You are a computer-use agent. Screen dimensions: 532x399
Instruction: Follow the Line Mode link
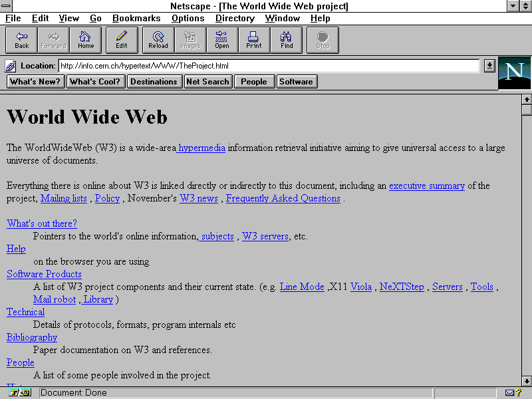pos(302,287)
